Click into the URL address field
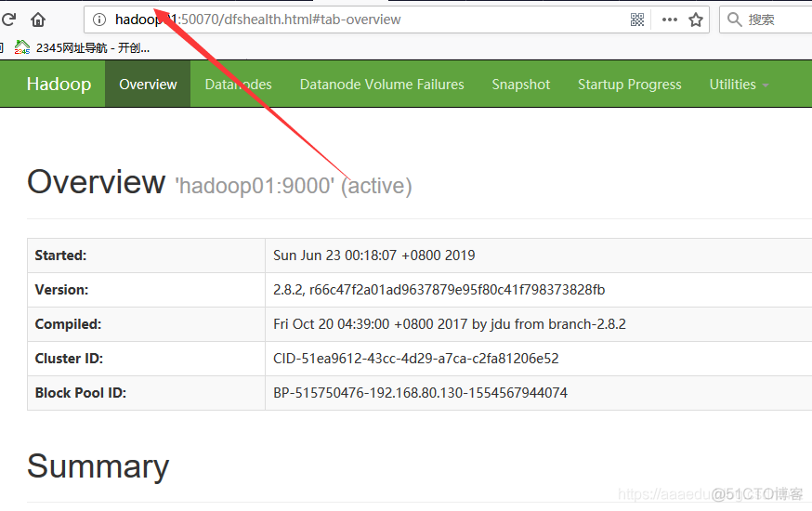This screenshot has height=511, width=812. (x=358, y=20)
